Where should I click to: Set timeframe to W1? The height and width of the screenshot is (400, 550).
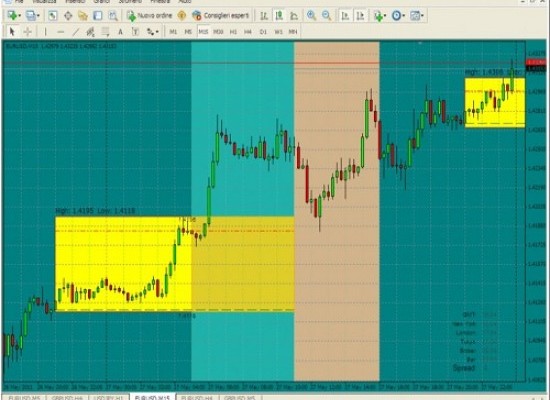tap(278, 32)
